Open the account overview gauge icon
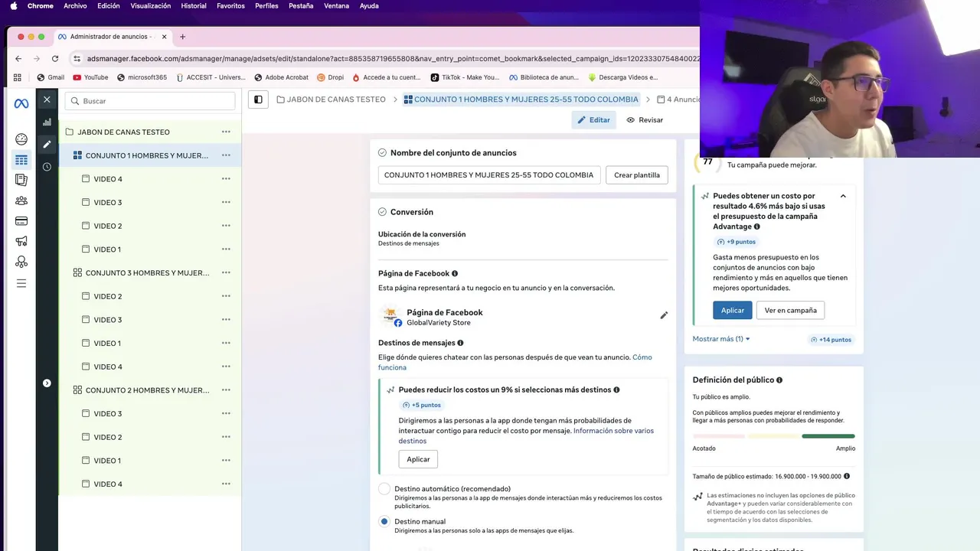The width and height of the screenshot is (980, 551). coord(21,139)
